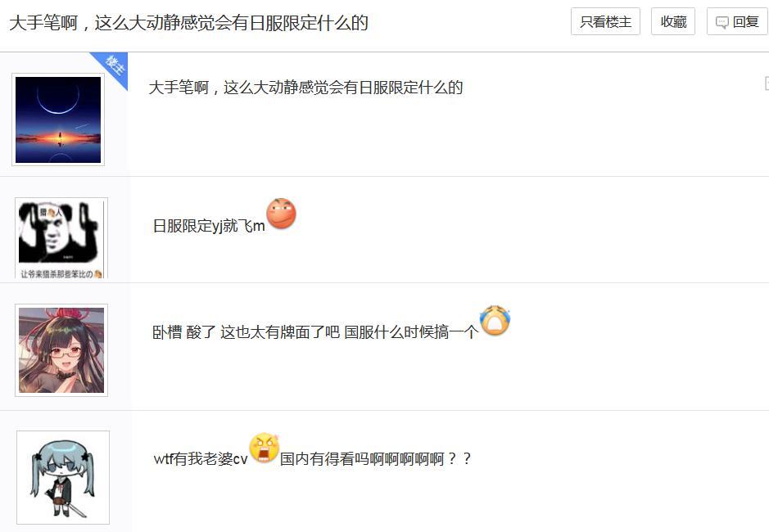
Task: Click the blue 楼主 corner badge
Action: (x=113, y=66)
